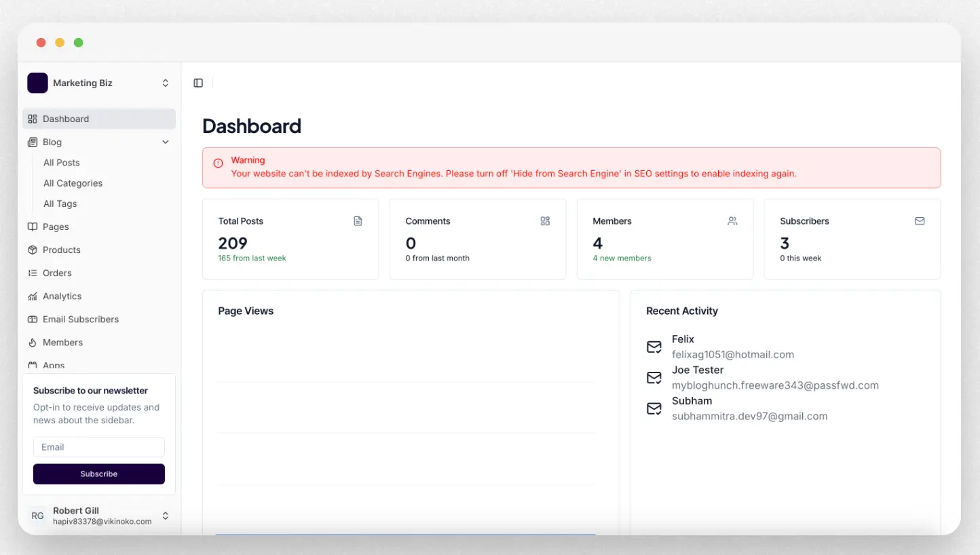Open the Marketing Biz workspace switcher chevrons
The image size is (980, 555).
[165, 83]
